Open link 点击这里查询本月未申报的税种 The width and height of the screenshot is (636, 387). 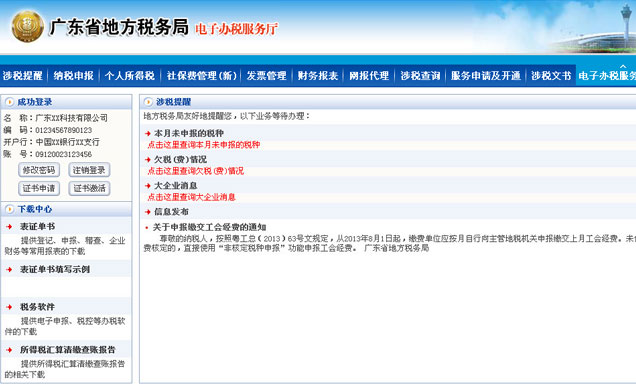[x=204, y=145]
